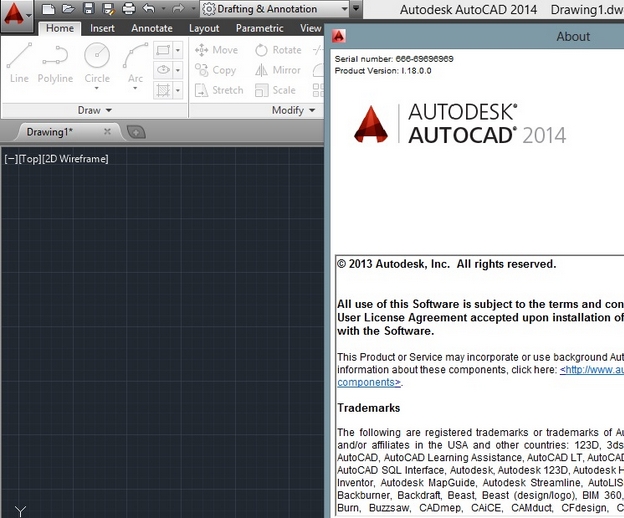Save the drawing from Quick Access toolbar

88,8
